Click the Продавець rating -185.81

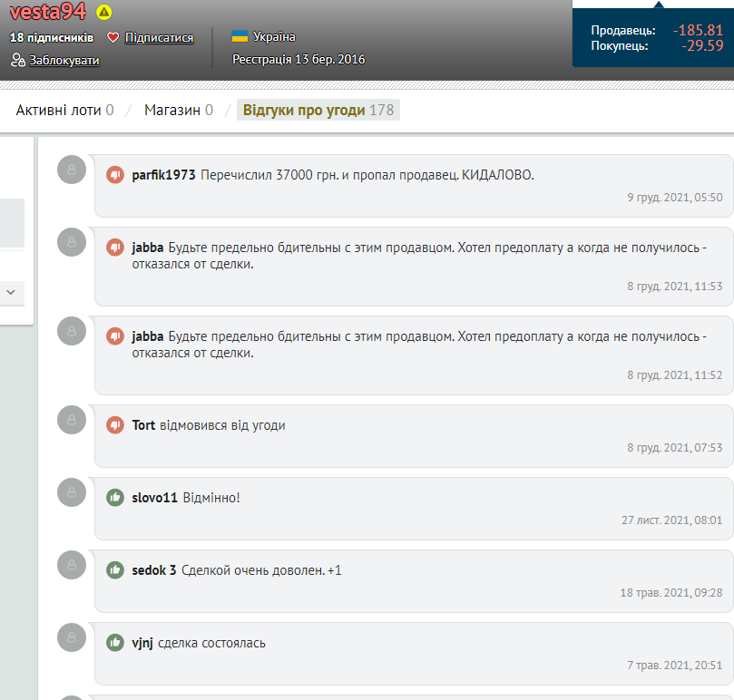point(698,30)
